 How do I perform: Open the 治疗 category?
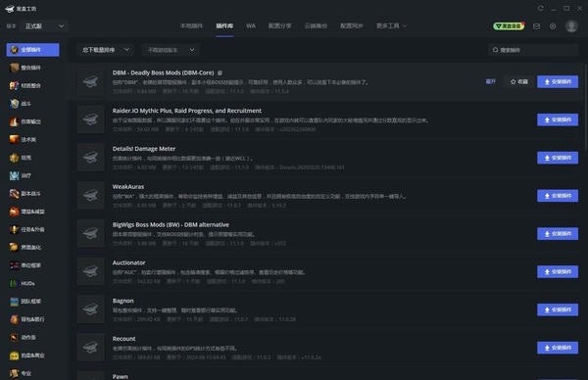[x=32, y=175]
